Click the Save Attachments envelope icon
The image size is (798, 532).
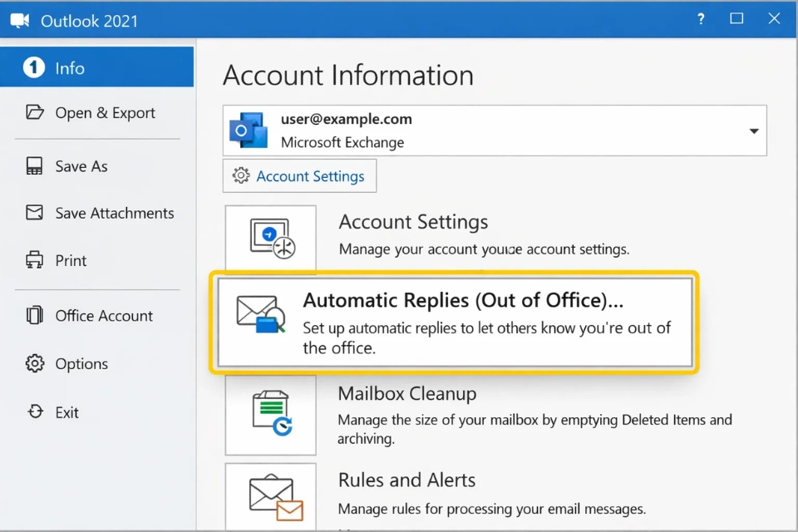pyautogui.click(x=34, y=213)
